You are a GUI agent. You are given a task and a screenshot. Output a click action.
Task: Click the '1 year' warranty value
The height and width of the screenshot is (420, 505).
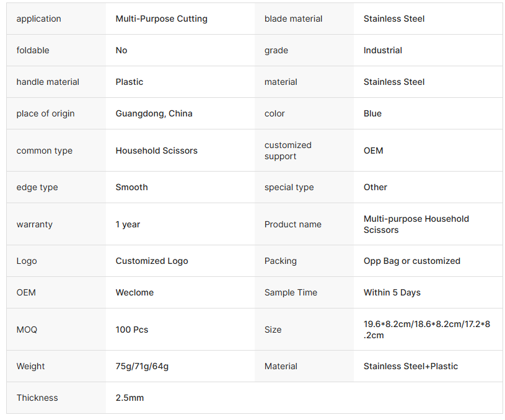(x=128, y=224)
